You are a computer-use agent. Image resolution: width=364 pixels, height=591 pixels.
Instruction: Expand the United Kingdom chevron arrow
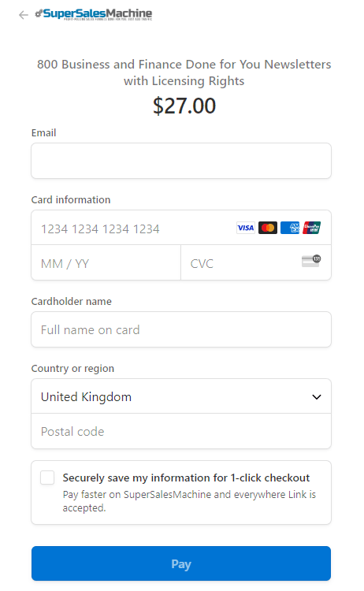point(317,397)
